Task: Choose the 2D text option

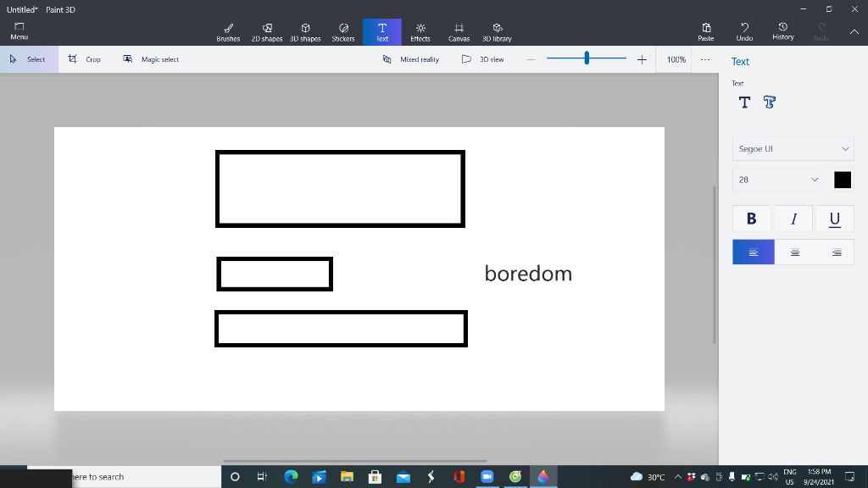Action: pyautogui.click(x=744, y=102)
